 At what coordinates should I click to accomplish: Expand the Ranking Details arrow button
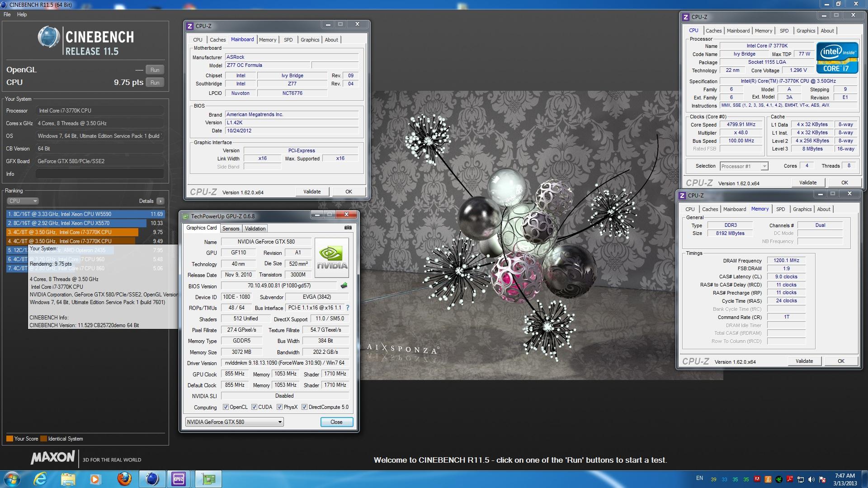[x=160, y=201]
